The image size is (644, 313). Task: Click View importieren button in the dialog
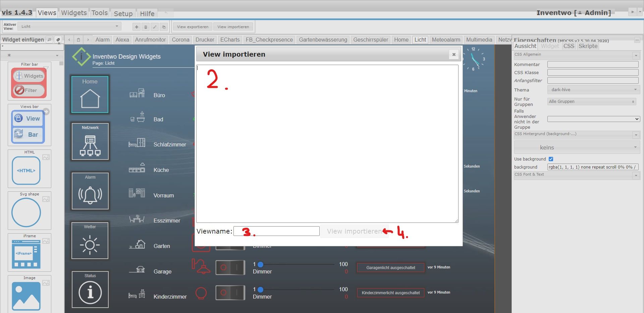[354, 231]
